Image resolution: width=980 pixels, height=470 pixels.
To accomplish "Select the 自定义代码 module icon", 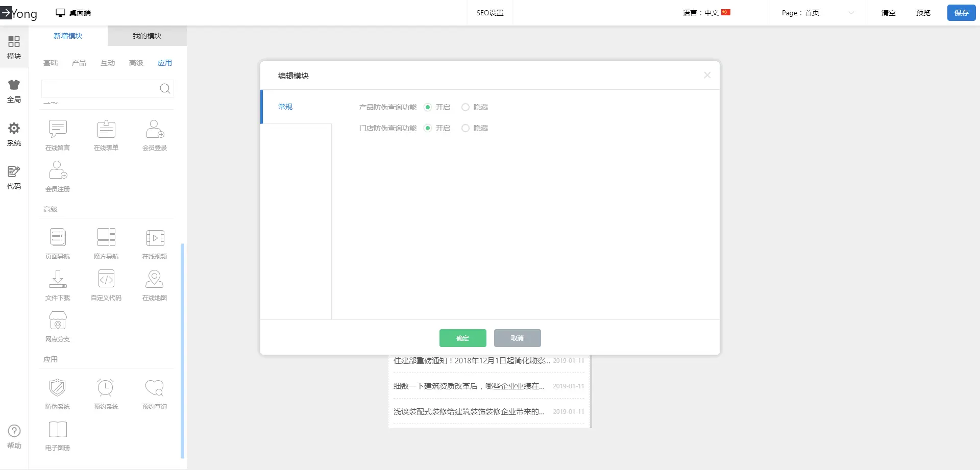I will click(x=106, y=279).
